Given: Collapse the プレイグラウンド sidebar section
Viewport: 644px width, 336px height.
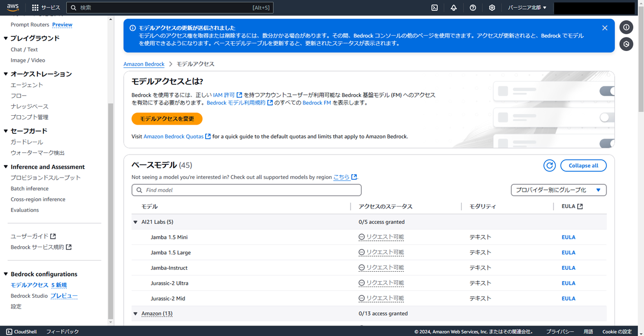Looking at the screenshot, I should (6, 38).
